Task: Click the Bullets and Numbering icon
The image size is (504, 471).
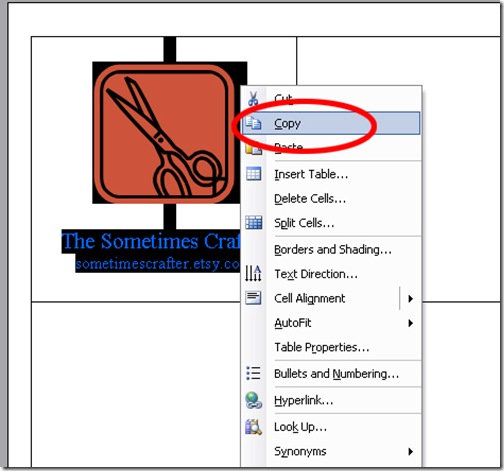Action: point(253,373)
